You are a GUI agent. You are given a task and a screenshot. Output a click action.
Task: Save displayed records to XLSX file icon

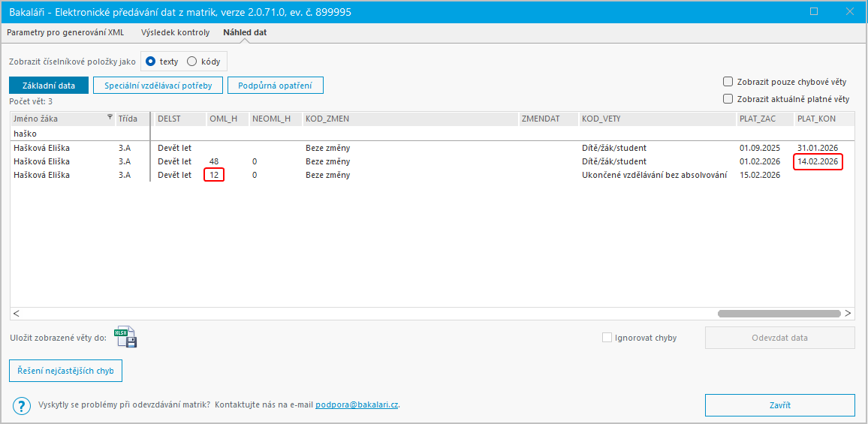tap(125, 338)
